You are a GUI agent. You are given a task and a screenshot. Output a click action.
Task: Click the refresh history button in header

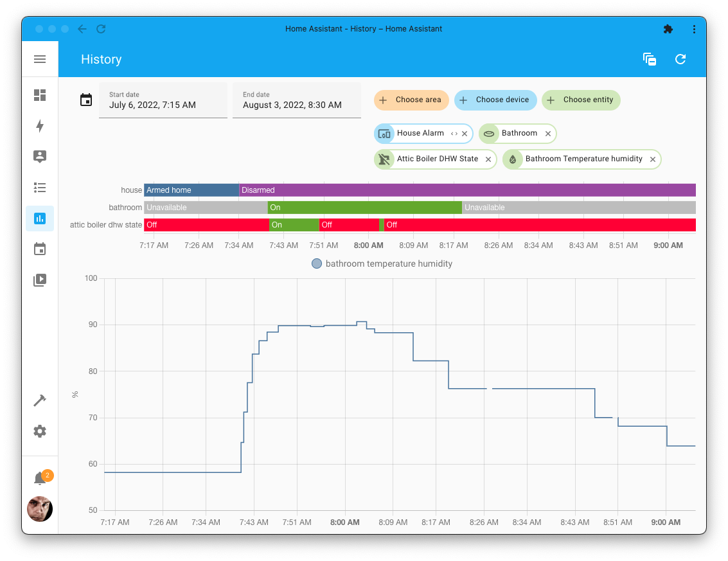[x=680, y=59]
